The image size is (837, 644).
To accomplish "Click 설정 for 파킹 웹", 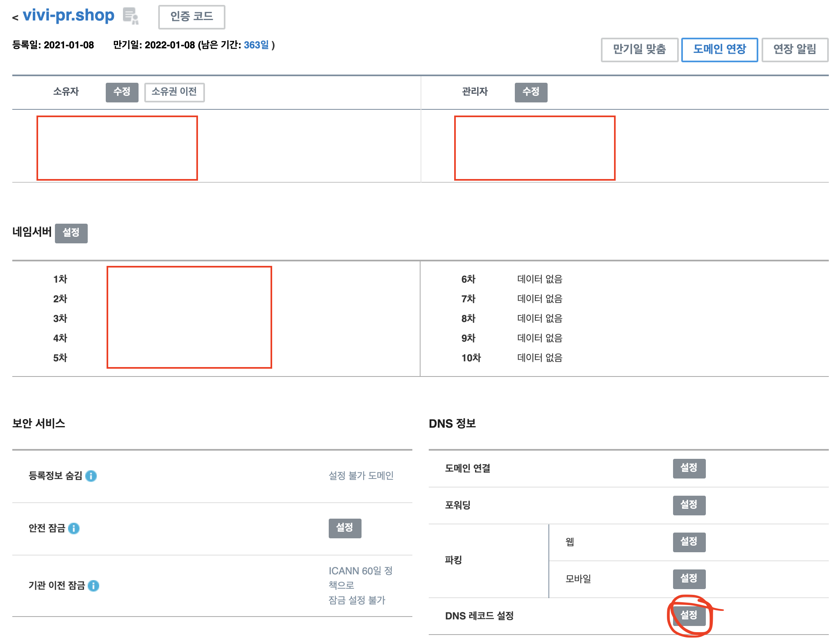I will 689,542.
